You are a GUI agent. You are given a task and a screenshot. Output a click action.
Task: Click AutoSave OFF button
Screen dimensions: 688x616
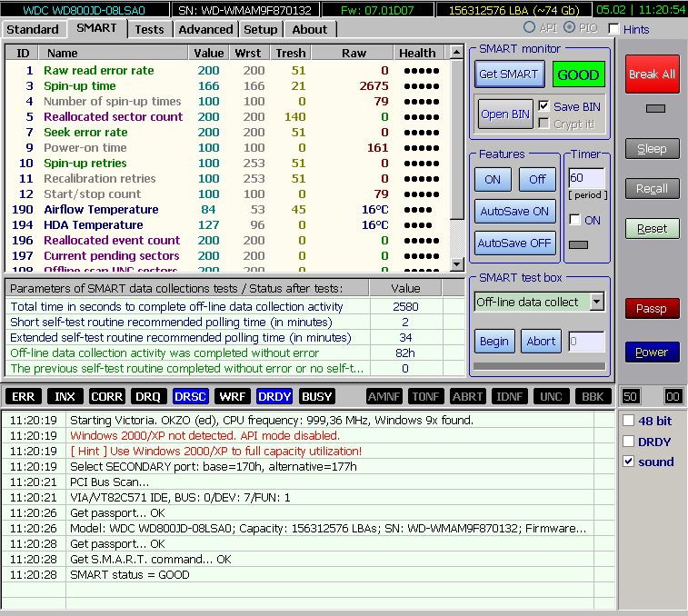pyautogui.click(x=514, y=243)
